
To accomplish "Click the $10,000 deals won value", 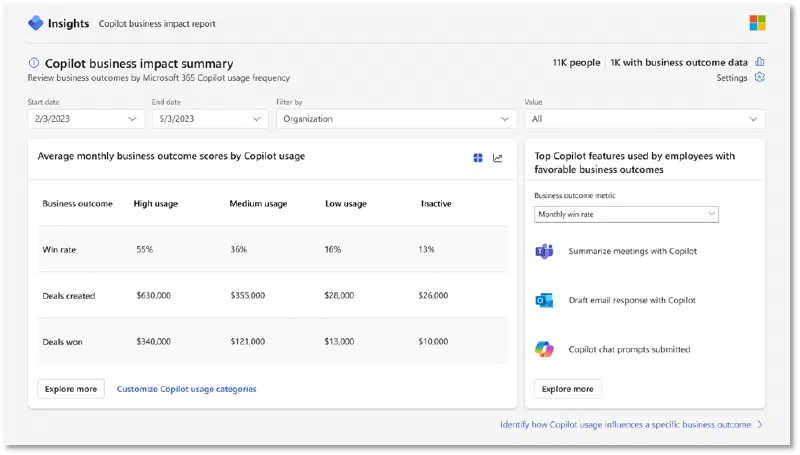I will coord(433,341).
